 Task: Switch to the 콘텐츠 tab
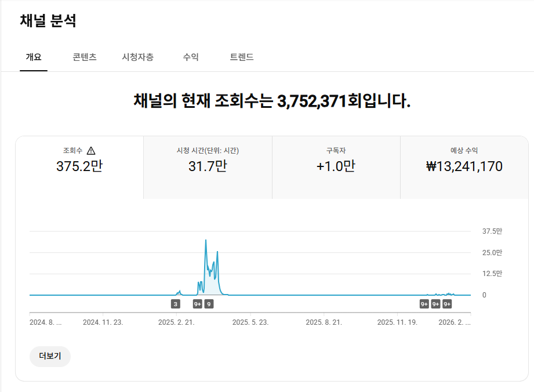click(x=85, y=57)
